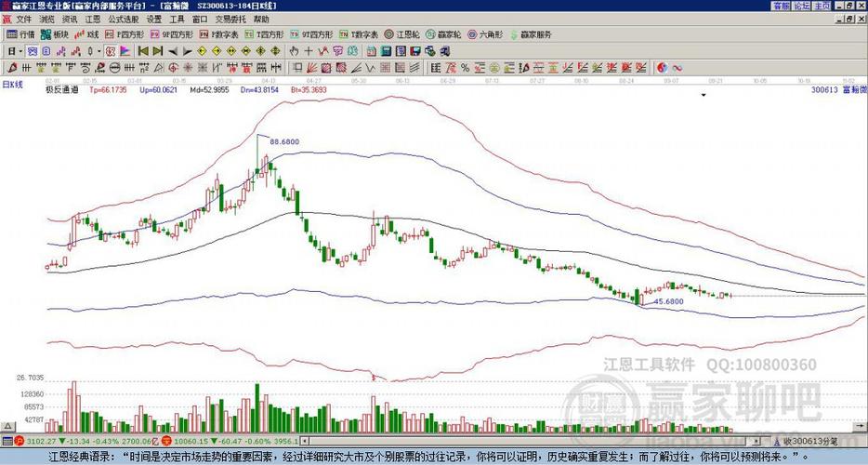Click the black left-arrow scroll icon

point(173,51)
